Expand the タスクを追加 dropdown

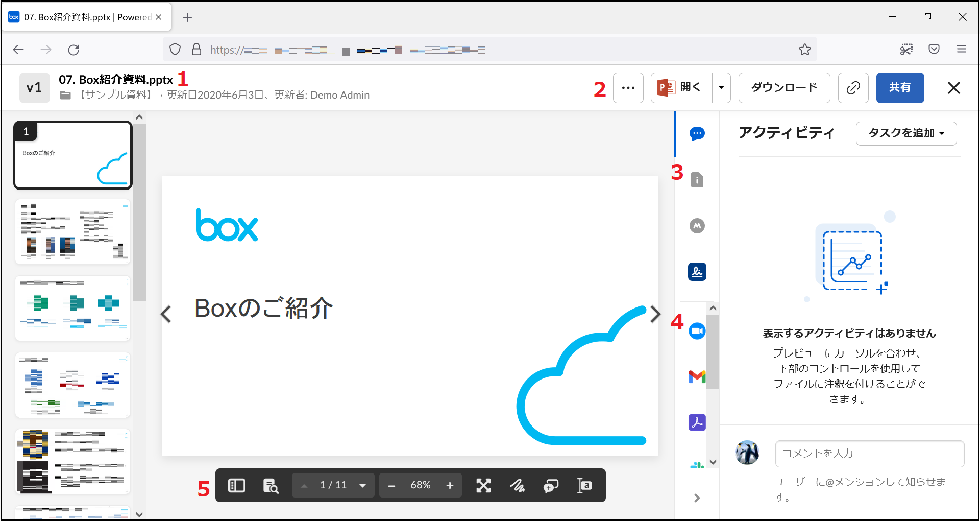pyautogui.click(x=906, y=133)
